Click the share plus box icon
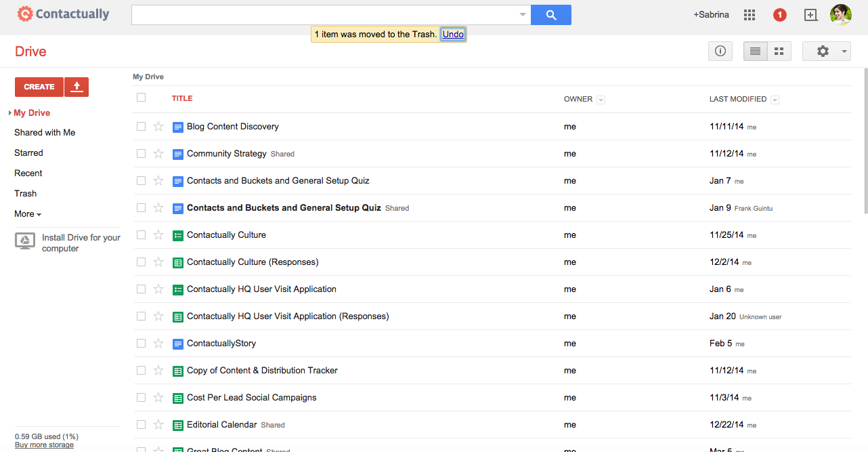The height and width of the screenshot is (452, 868). (810, 15)
